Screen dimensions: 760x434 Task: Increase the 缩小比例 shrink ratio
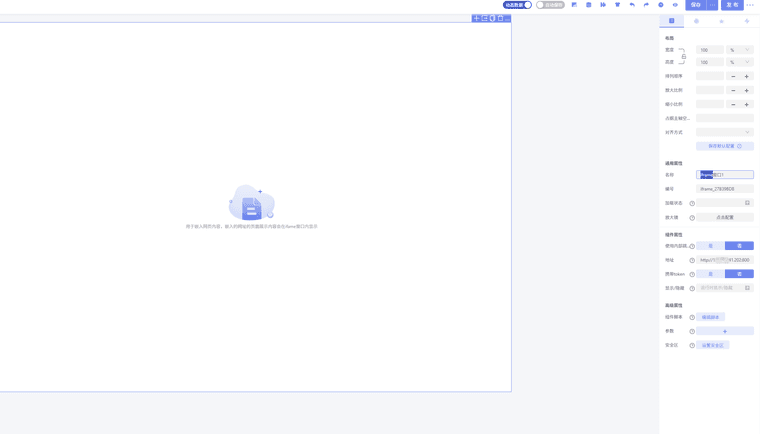pyautogui.click(x=747, y=104)
